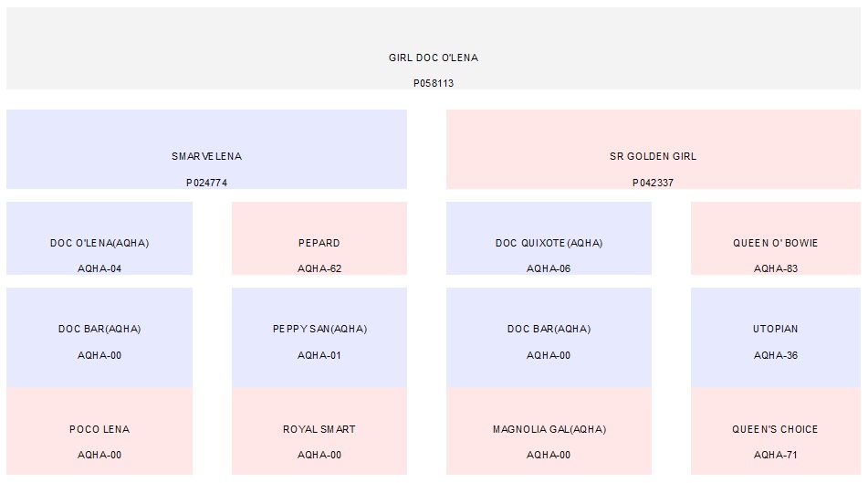Click the GIRL DOC O'LENA header box

click(x=433, y=58)
